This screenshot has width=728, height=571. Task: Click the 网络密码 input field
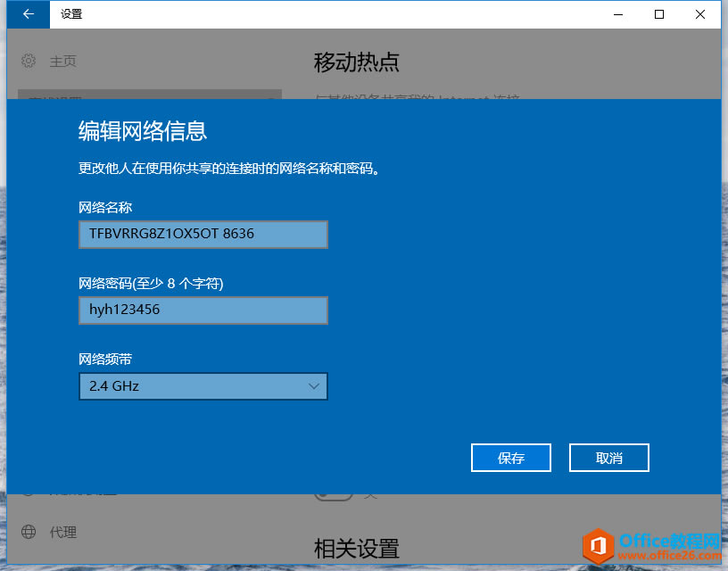coord(203,310)
